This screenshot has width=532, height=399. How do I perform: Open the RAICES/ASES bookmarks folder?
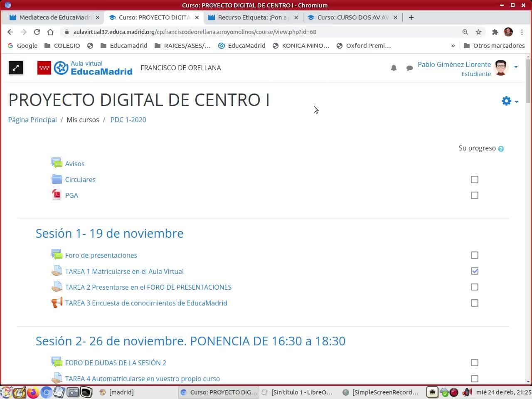(x=182, y=46)
